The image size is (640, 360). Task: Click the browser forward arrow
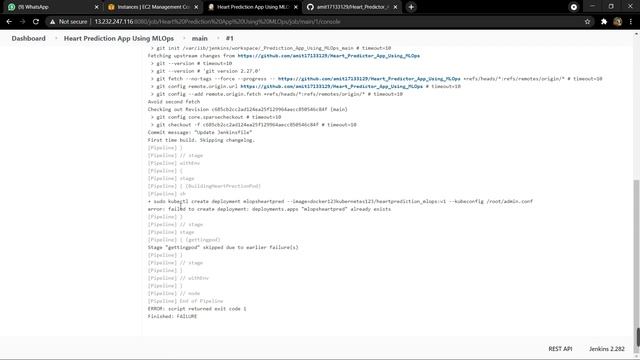tap(22, 22)
